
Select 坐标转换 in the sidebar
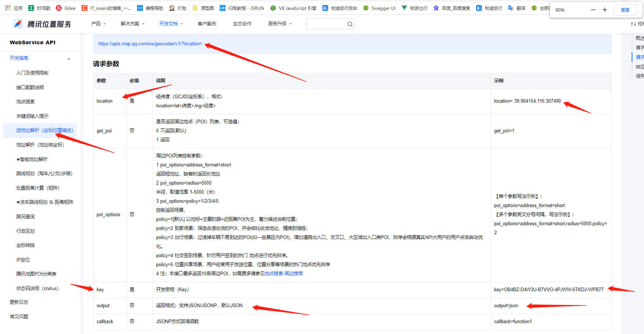click(25, 245)
